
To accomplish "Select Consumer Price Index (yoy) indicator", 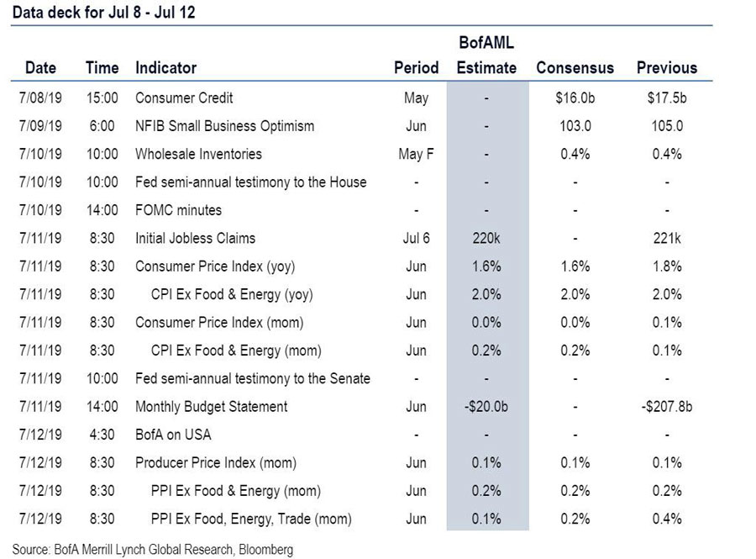I will point(215,266).
